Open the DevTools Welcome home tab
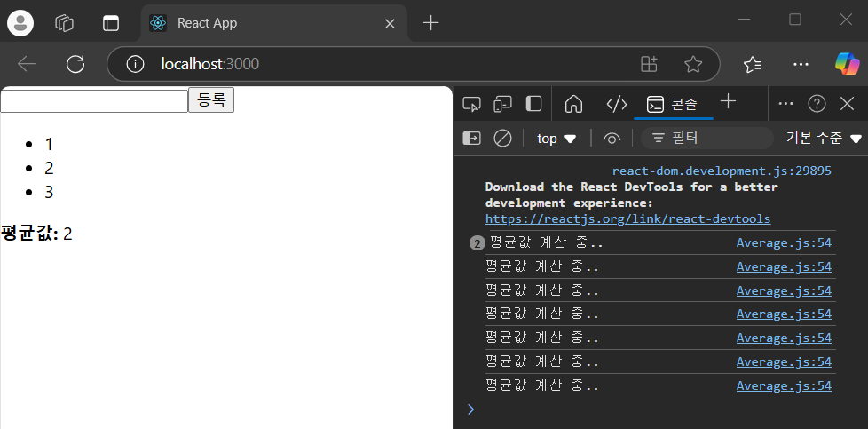 point(573,104)
